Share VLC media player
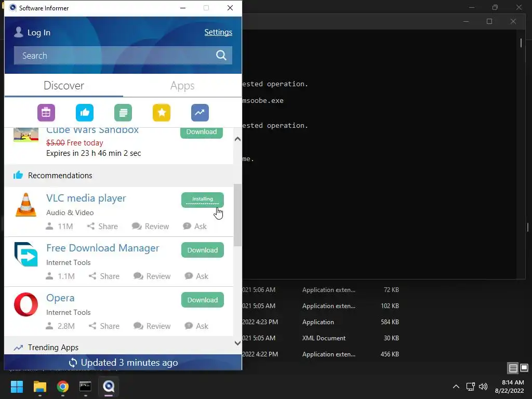The image size is (532, 399). coord(102,227)
